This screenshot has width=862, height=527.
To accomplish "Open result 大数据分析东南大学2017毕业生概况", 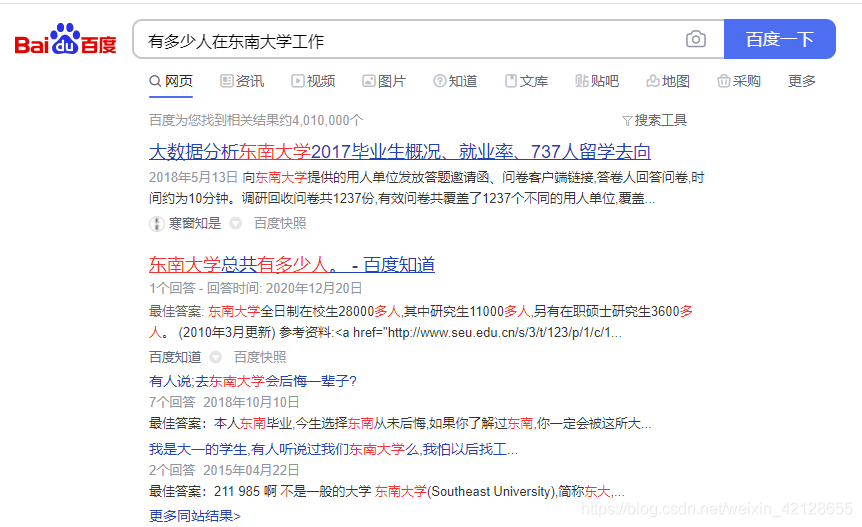I will [400, 152].
